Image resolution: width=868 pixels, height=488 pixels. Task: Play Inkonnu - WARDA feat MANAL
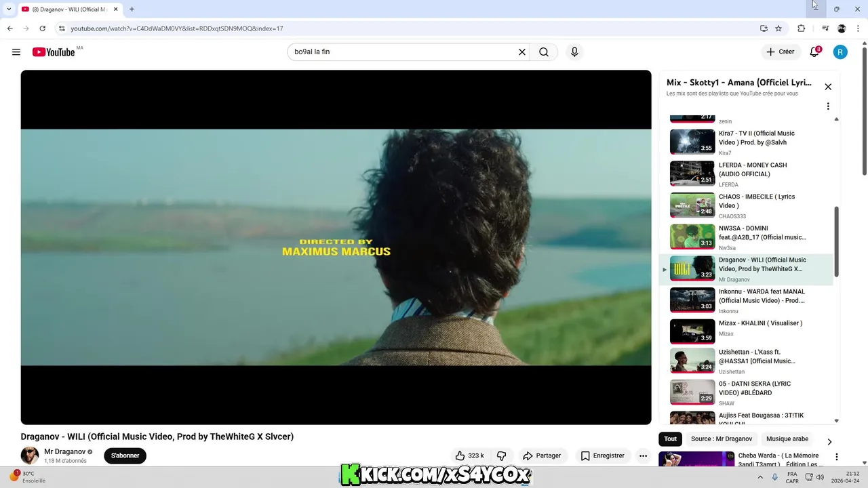point(746,301)
